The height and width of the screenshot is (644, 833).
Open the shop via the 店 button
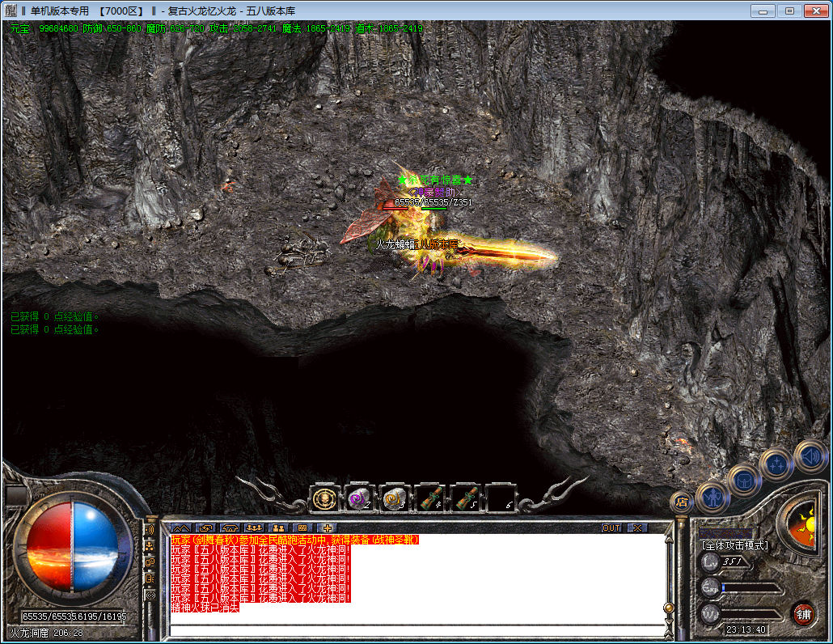[681, 502]
